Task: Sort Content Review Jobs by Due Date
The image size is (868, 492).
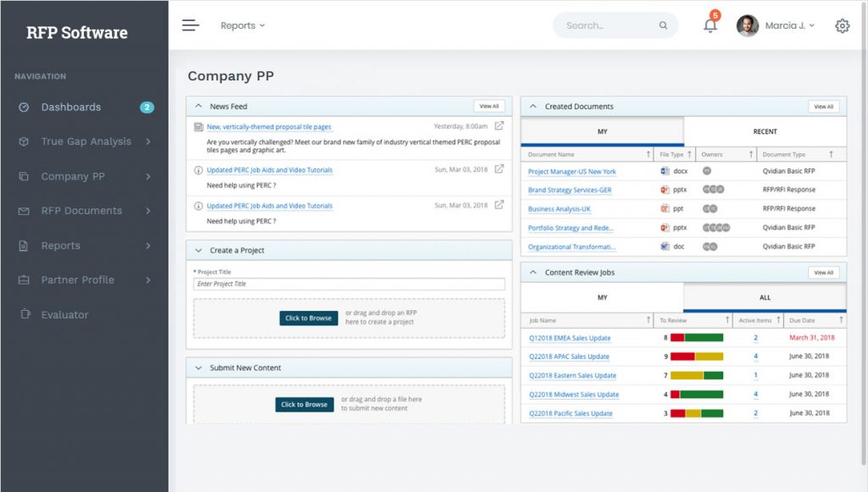Action: [x=840, y=320]
